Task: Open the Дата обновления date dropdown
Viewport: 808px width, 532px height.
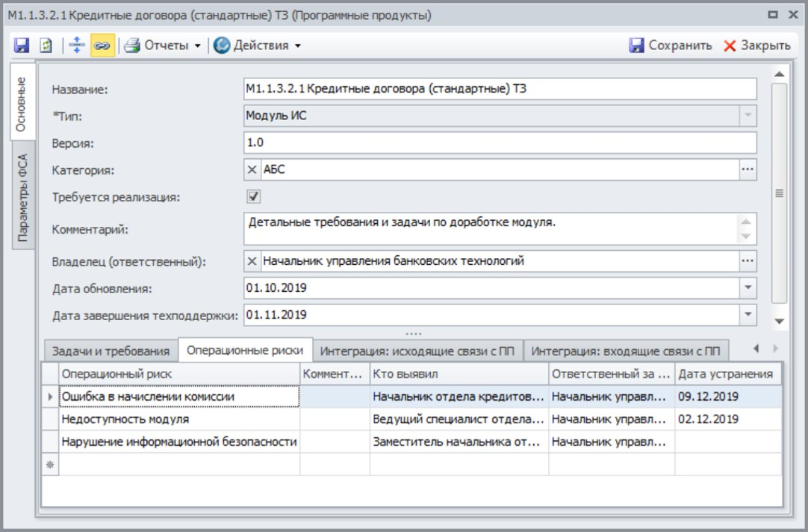Action: [x=748, y=287]
